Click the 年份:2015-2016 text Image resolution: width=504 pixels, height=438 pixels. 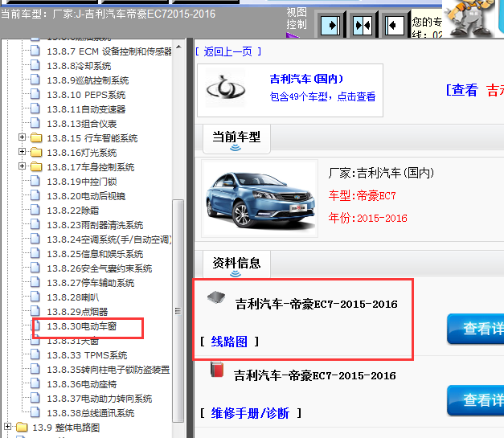[367, 219]
